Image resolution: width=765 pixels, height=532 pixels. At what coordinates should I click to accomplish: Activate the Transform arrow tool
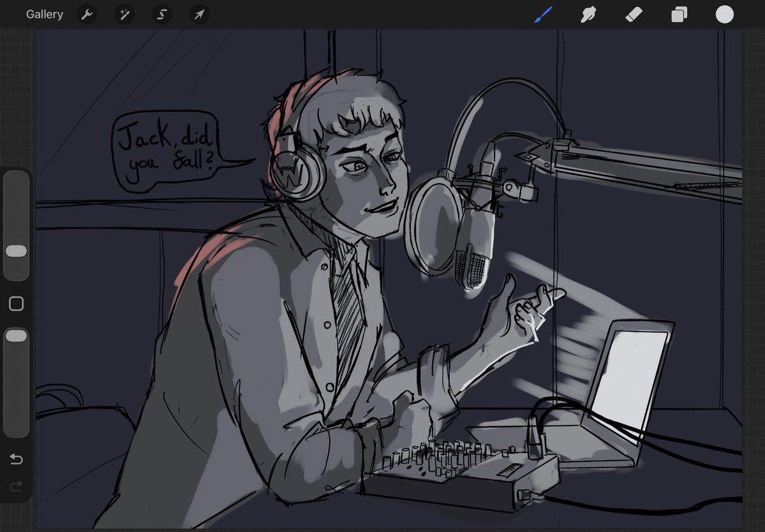pos(200,15)
